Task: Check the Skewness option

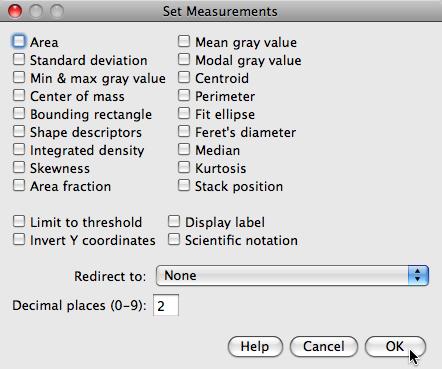Action: pos(19,167)
